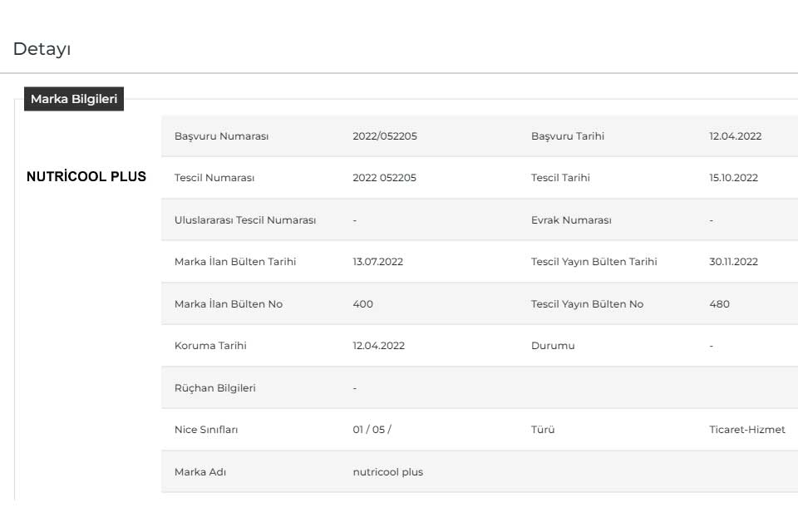798x532 pixels.
Task: Click the Marka İlan Bülten No label
Action: 229,304
